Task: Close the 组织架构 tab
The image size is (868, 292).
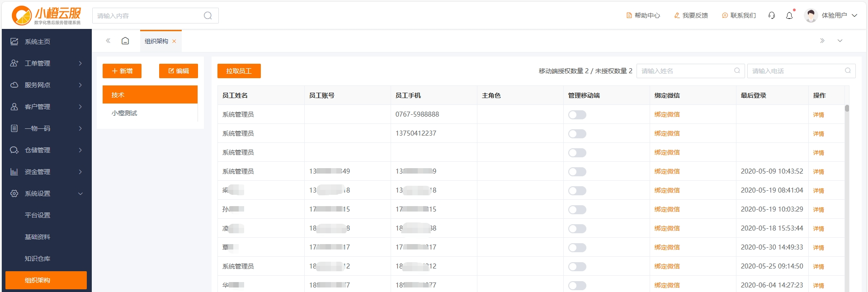Action: [174, 41]
